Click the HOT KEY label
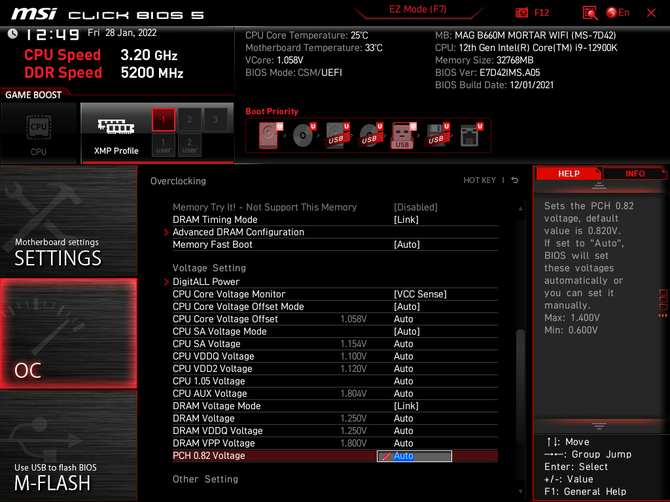670x502 pixels. [479, 180]
